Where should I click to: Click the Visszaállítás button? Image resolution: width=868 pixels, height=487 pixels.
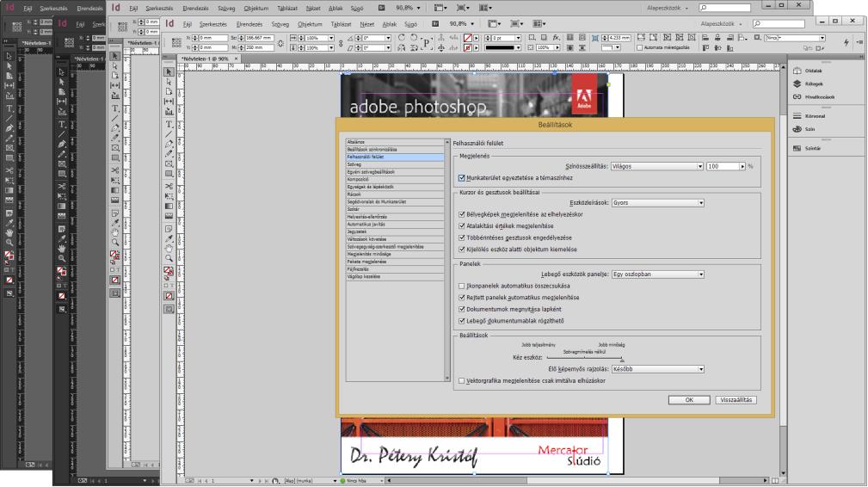point(736,399)
